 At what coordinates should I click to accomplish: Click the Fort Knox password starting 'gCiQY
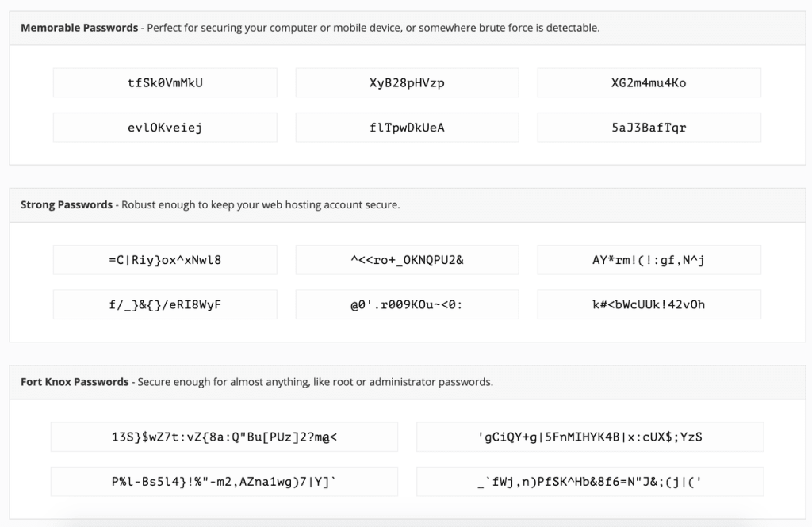coord(589,437)
